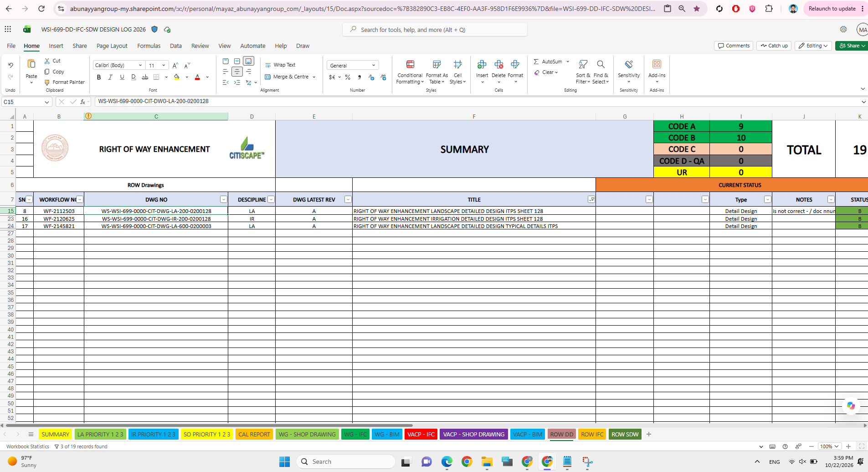This screenshot has height=472, width=868.
Task: Click the Format Painter brush
Action: click(x=47, y=83)
